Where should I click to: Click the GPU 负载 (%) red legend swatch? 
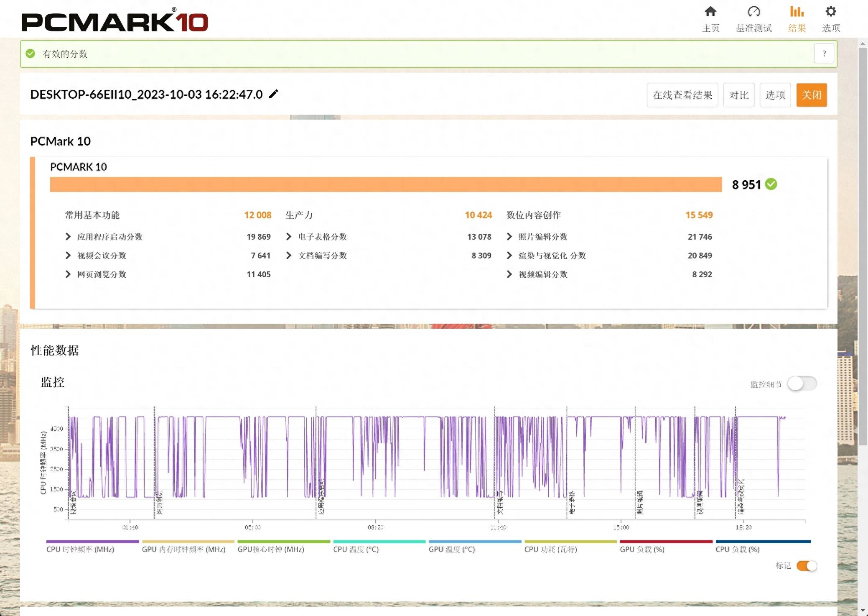coord(666,542)
